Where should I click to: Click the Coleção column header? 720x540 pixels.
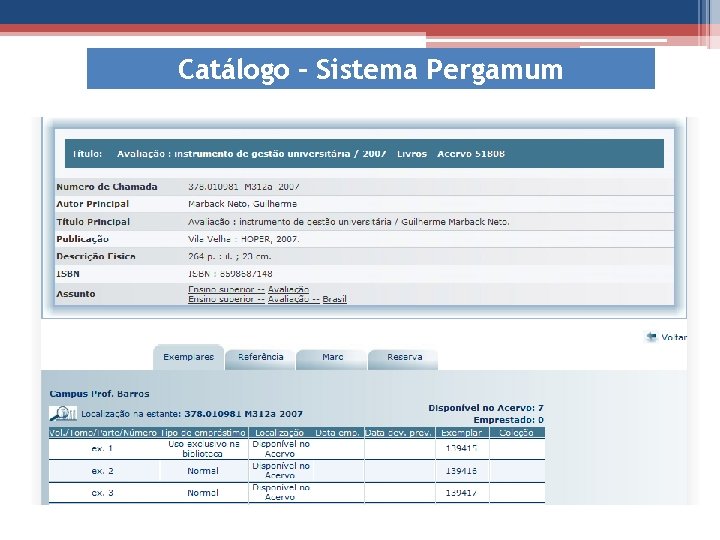point(516,433)
